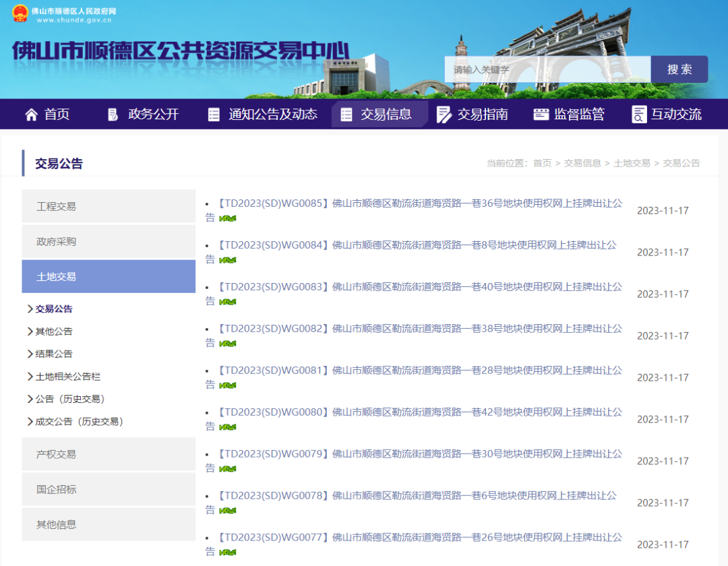Click breadcrumb link 交易信息
This screenshot has width=728, height=566.
[x=582, y=163]
